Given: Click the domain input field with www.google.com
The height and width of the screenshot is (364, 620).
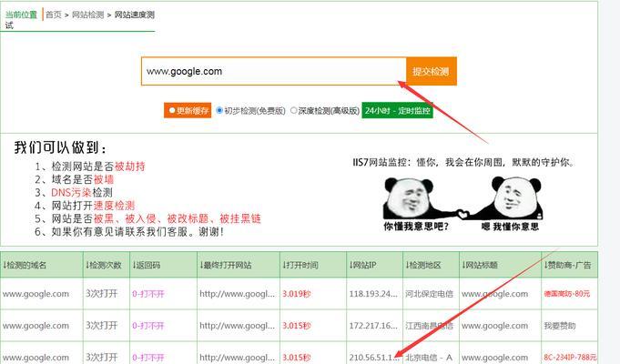Looking at the screenshot, I should point(274,71).
